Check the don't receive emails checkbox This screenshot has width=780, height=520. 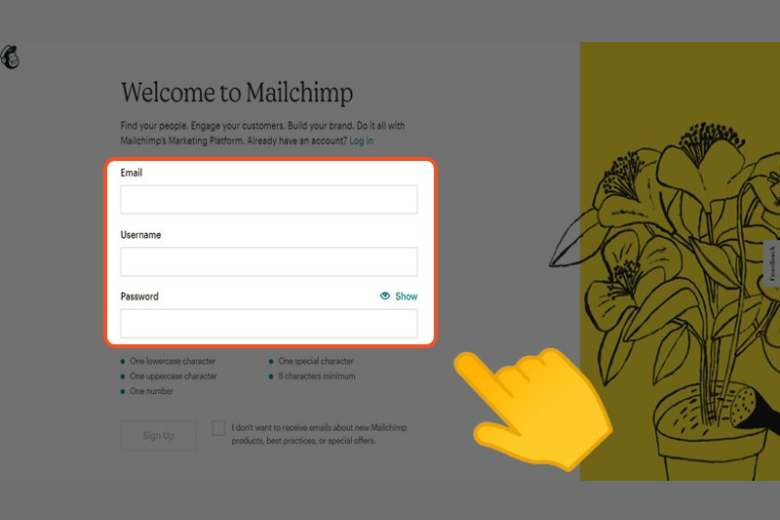218,428
